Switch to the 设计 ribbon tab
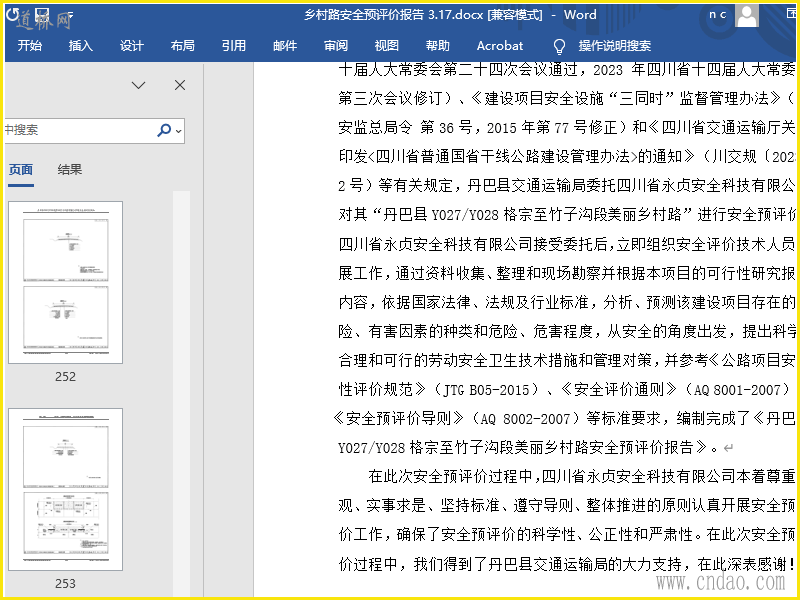 click(x=132, y=45)
